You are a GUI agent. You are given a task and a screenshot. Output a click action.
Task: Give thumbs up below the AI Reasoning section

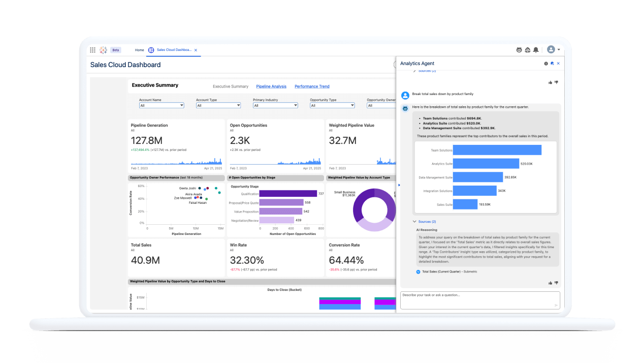coord(550,283)
